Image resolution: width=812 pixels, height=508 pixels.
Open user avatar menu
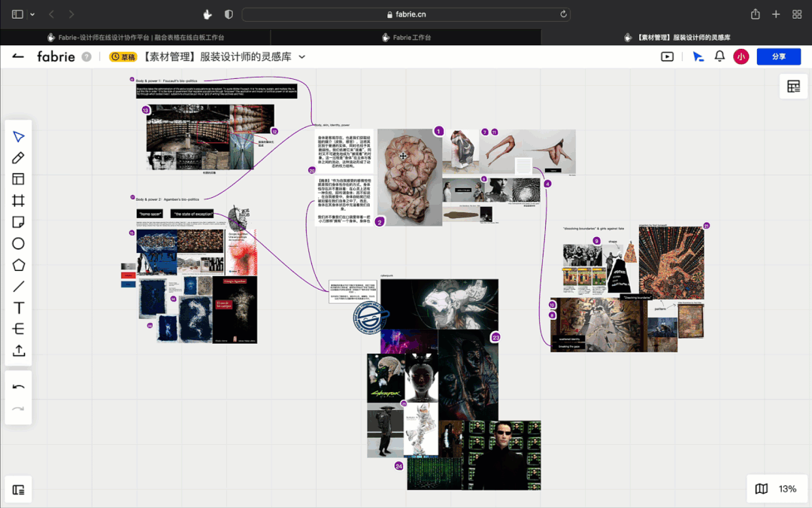pos(741,56)
